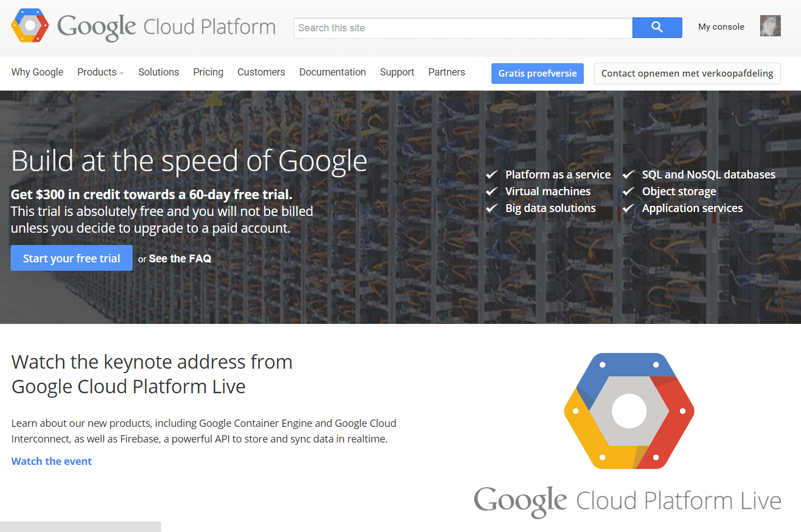Click SQL and NoSQL databases text
The height and width of the screenshot is (532, 801).
pos(709,175)
